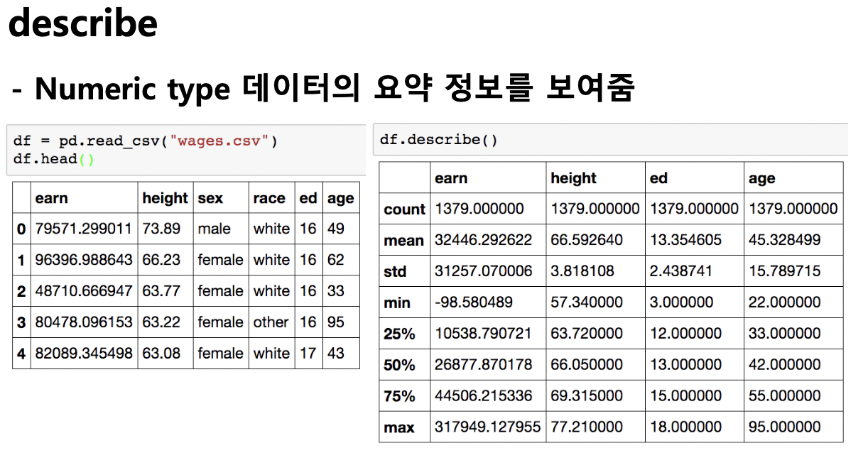The height and width of the screenshot is (453, 868).
Task: Select the 'race' column header
Action: click(x=269, y=198)
